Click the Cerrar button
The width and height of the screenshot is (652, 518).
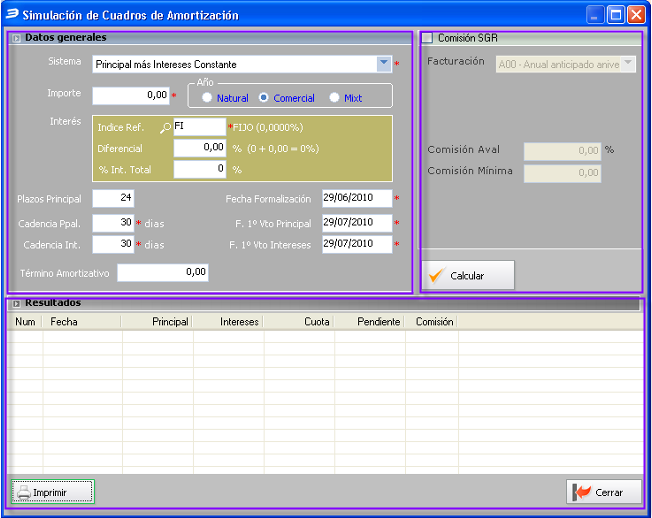coord(602,492)
